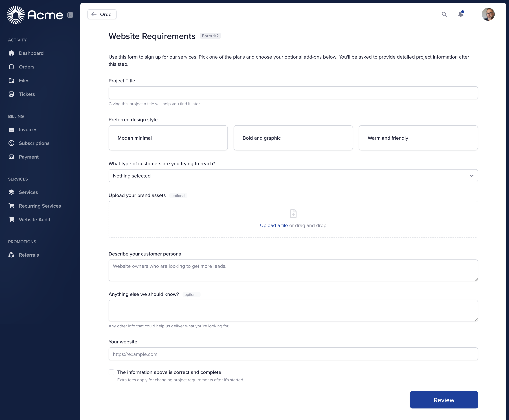Select Moden minimal design style
The height and width of the screenshot is (420, 509).
[x=168, y=138]
